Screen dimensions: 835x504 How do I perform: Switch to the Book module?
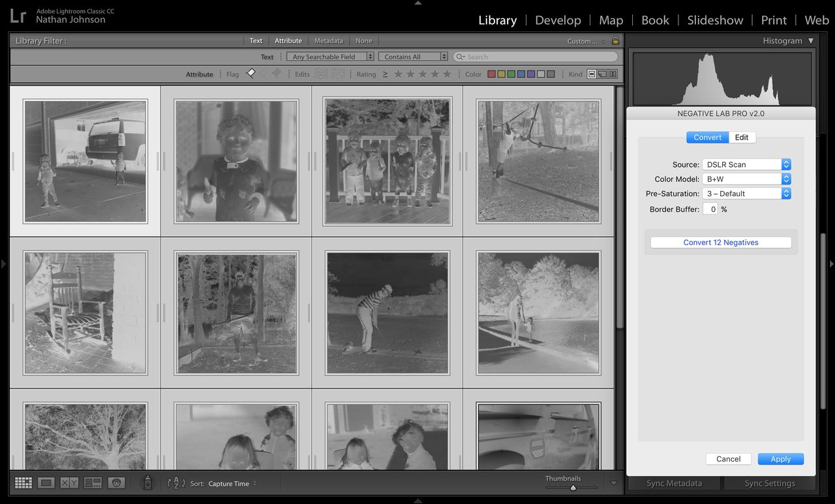(x=655, y=20)
